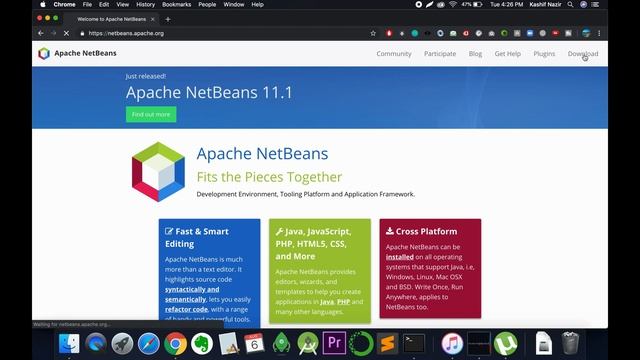Open Spotlight search in menu bar
The image size is (640, 360).
(570, 4)
